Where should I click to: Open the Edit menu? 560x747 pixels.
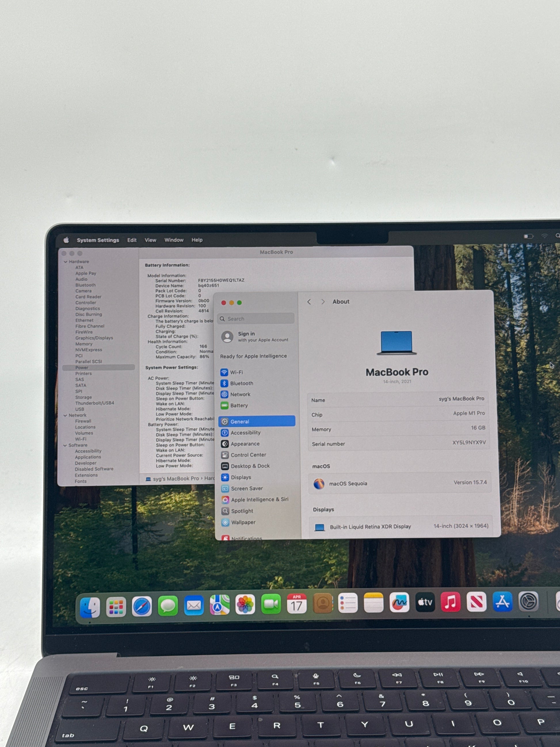tap(132, 240)
